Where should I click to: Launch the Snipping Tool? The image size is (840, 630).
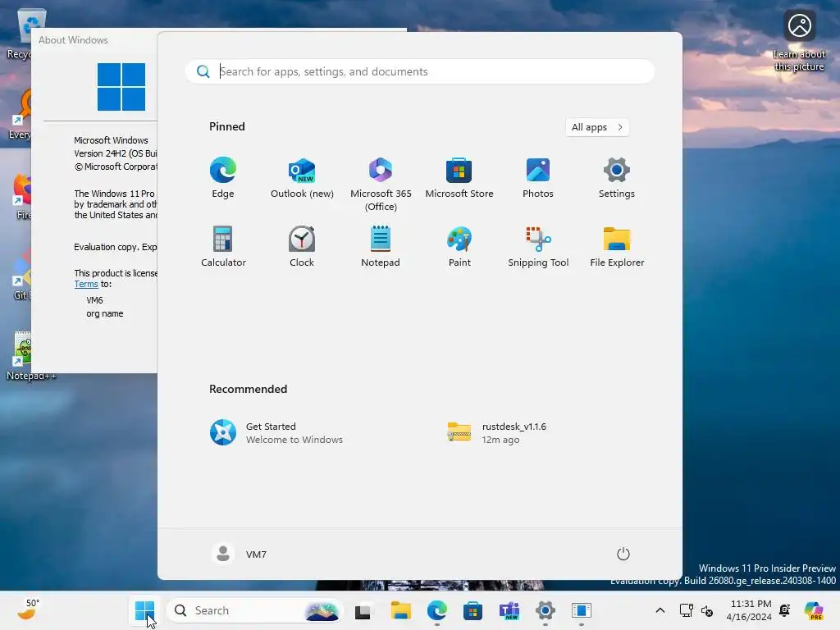(538, 246)
